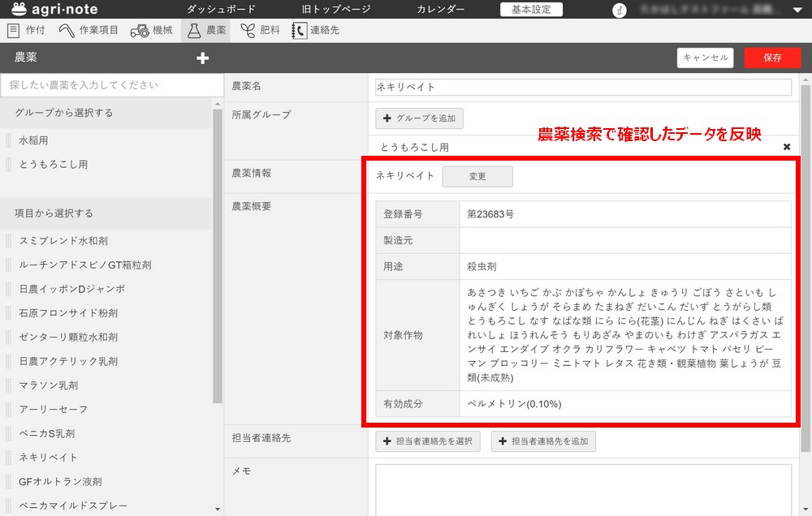Select the 水稲用 group
The image size is (812, 516).
(34, 140)
